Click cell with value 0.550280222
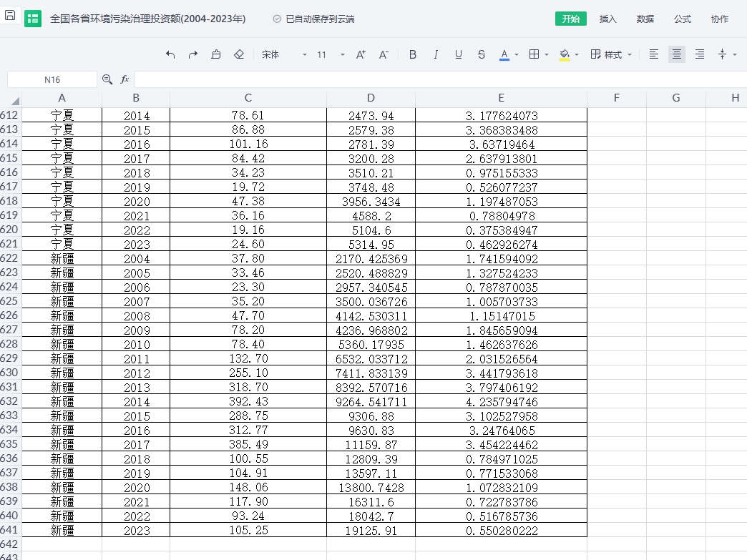 coord(501,529)
